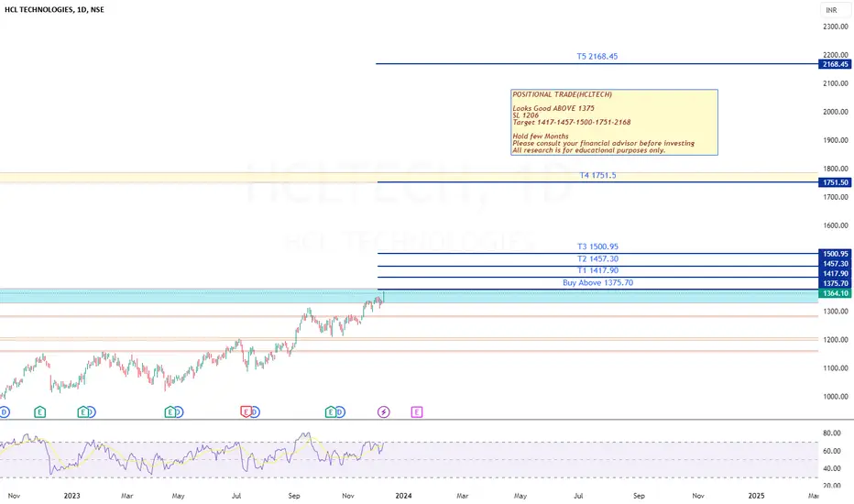
Task: Click the 40.00 RSI scale value
Action: click(x=832, y=468)
